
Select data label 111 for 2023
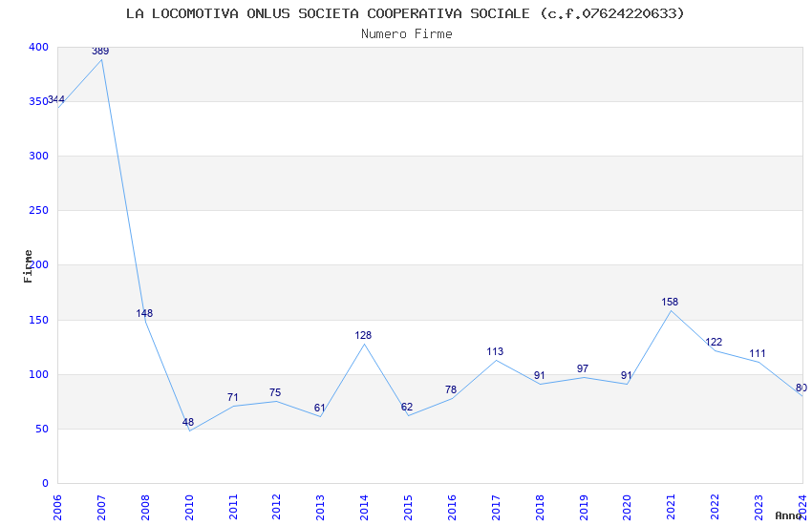coord(758,354)
